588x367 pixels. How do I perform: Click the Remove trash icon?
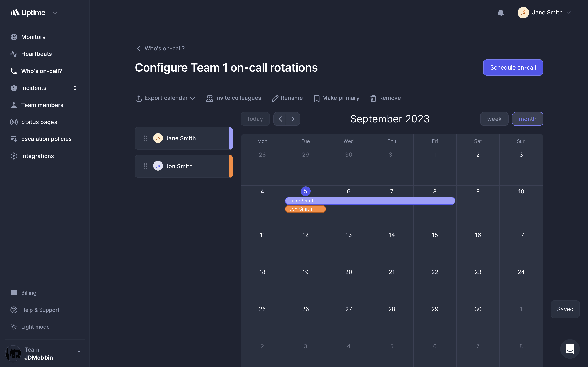tap(373, 98)
